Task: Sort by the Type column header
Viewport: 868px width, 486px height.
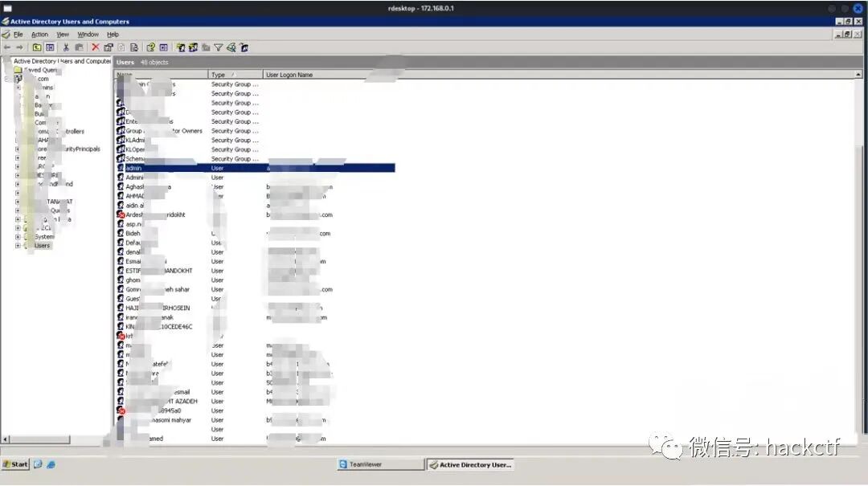Action: (x=235, y=75)
